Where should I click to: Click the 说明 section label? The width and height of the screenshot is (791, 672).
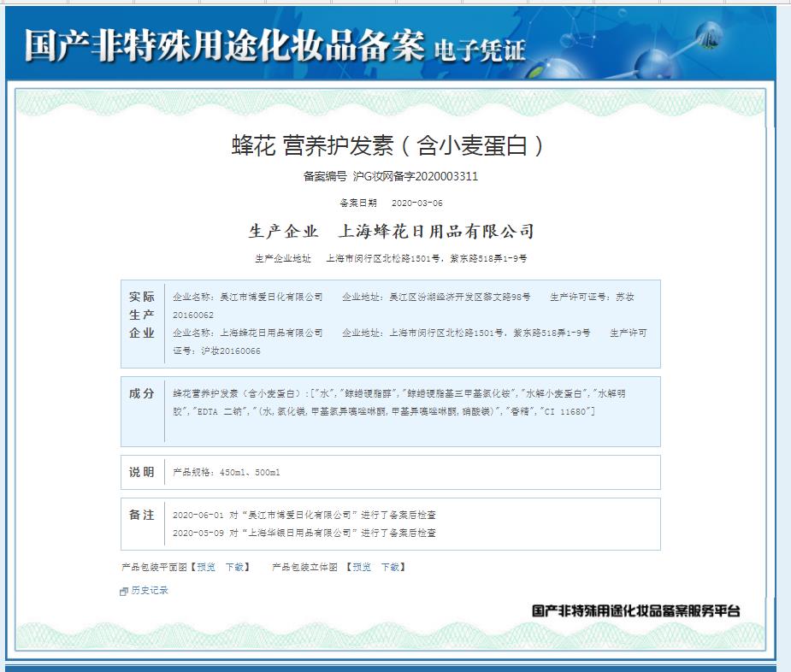click(x=142, y=472)
